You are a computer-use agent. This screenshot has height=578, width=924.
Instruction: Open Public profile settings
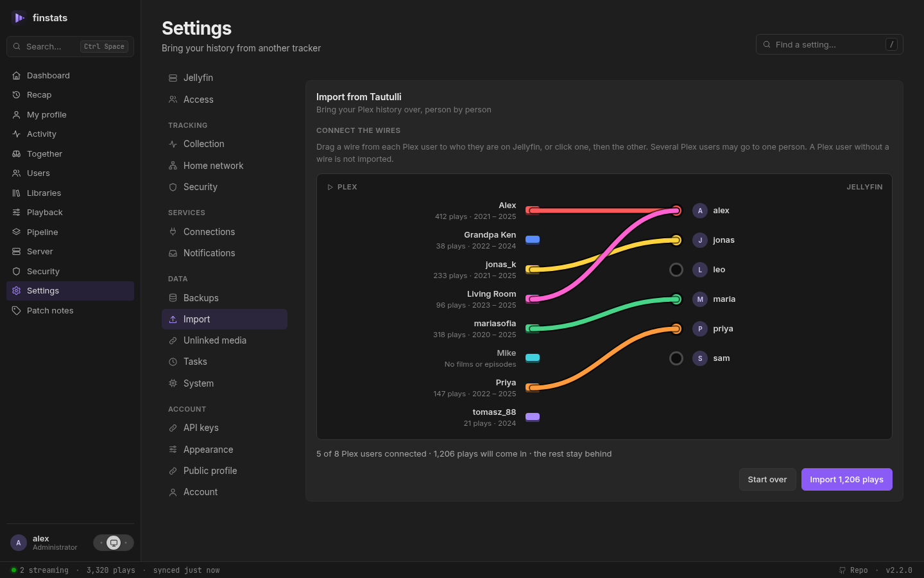click(225, 471)
